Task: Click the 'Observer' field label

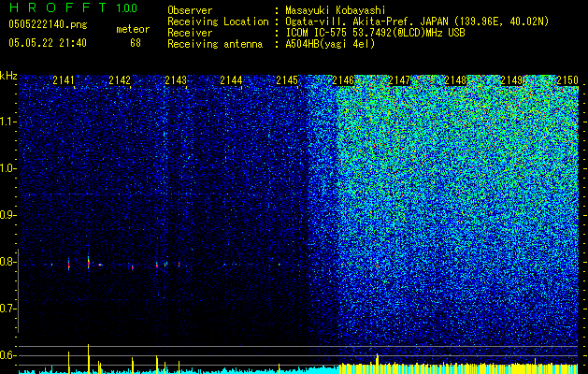Action: pos(190,10)
